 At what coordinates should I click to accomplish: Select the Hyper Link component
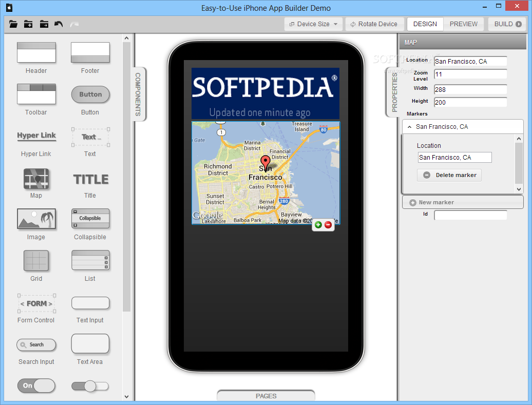click(x=36, y=144)
